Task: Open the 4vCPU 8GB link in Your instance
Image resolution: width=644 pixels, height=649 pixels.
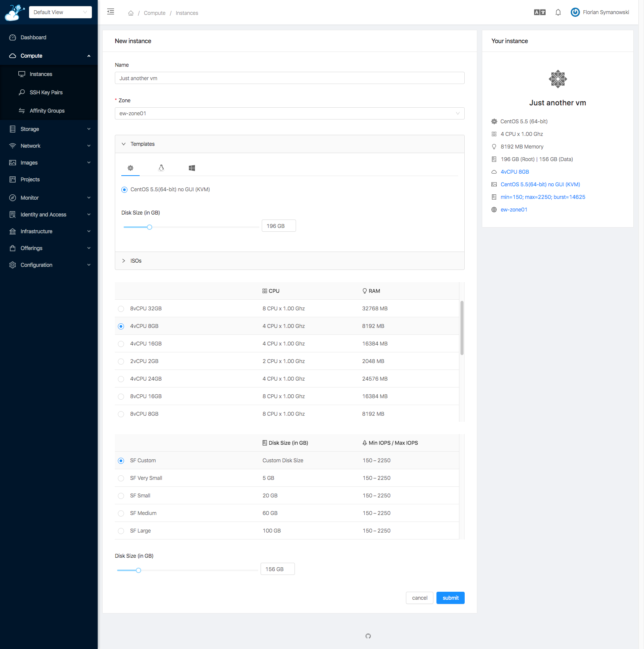Action: pos(515,172)
